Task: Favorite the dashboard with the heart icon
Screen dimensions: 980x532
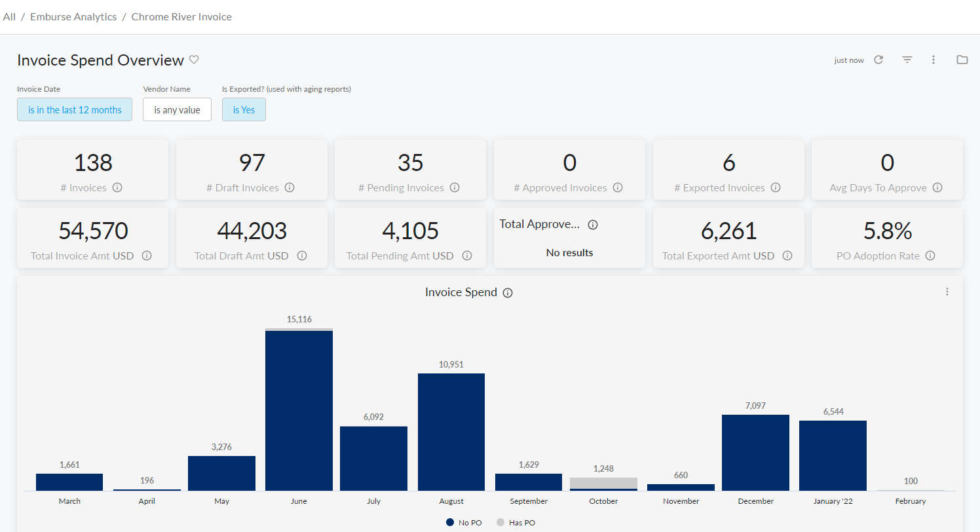Action: click(x=194, y=60)
